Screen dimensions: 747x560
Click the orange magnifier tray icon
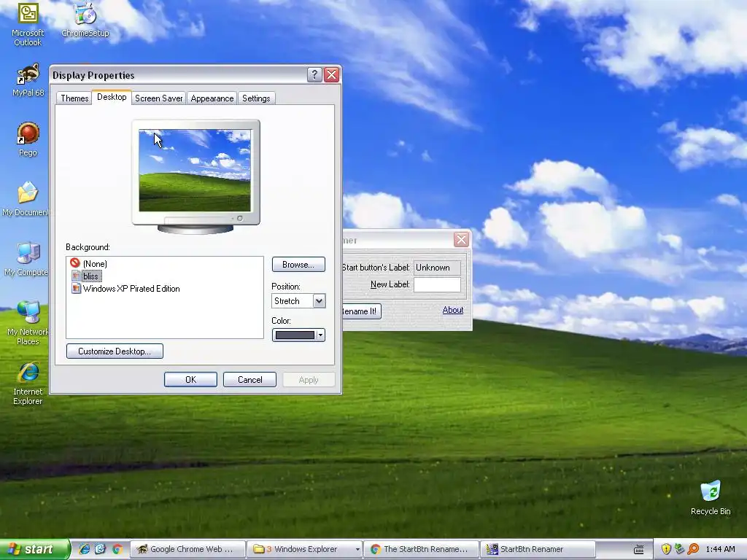point(693,549)
